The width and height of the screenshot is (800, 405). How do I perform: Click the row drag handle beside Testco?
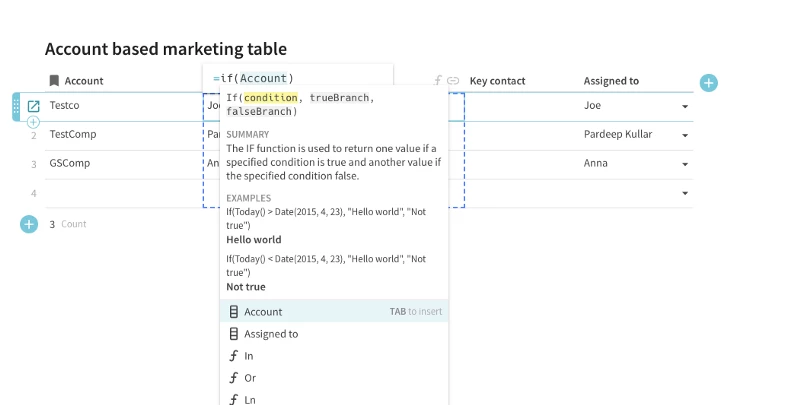click(16, 106)
